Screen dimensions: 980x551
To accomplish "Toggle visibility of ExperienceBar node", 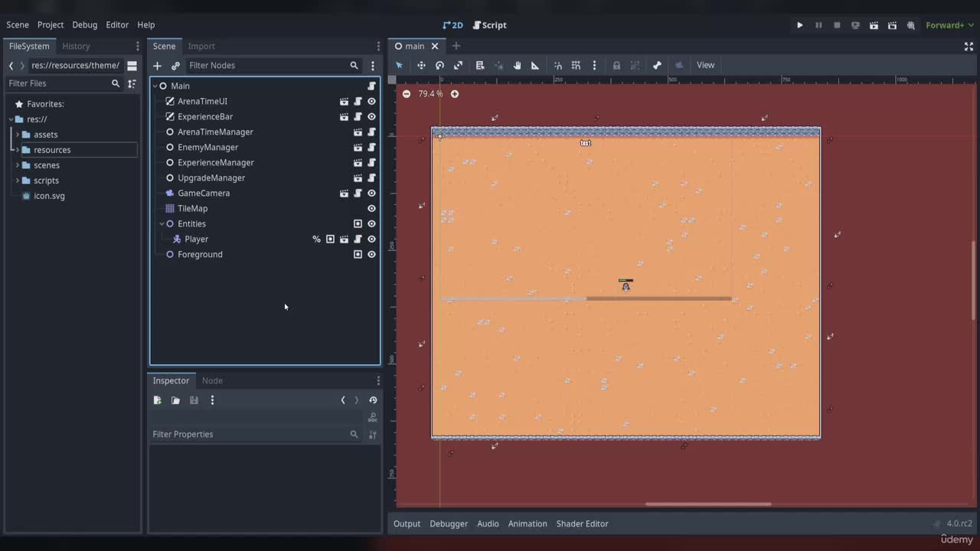I will point(371,116).
